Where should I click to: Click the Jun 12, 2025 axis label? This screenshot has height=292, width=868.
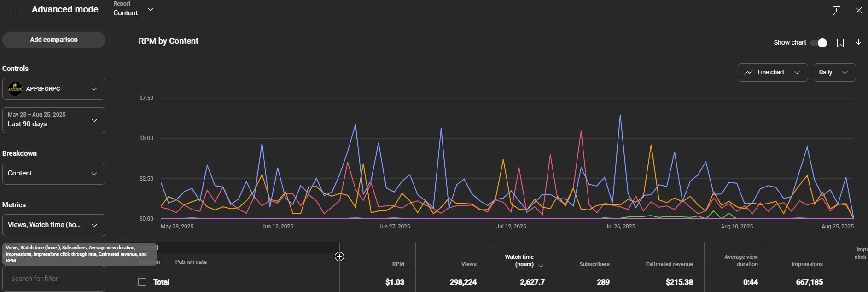[x=277, y=227]
